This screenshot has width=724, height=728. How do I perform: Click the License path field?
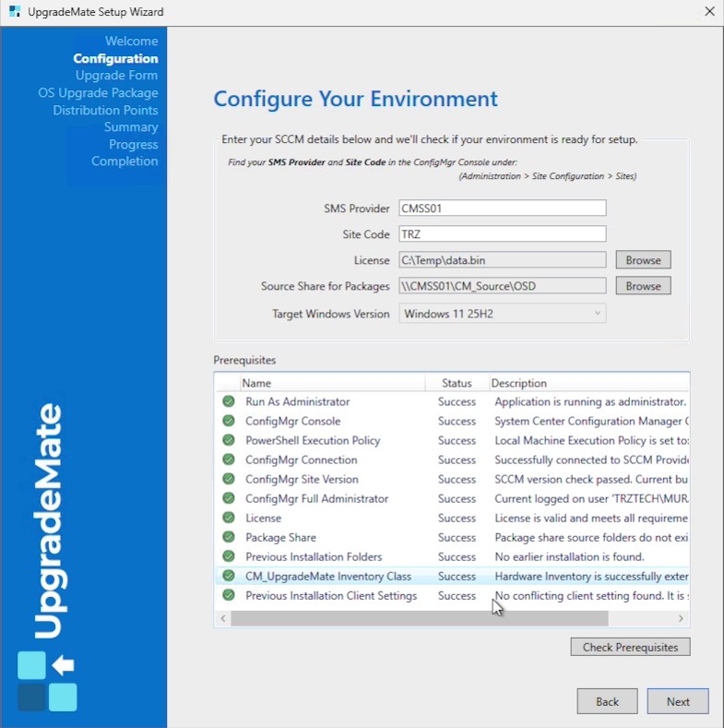click(x=502, y=260)
